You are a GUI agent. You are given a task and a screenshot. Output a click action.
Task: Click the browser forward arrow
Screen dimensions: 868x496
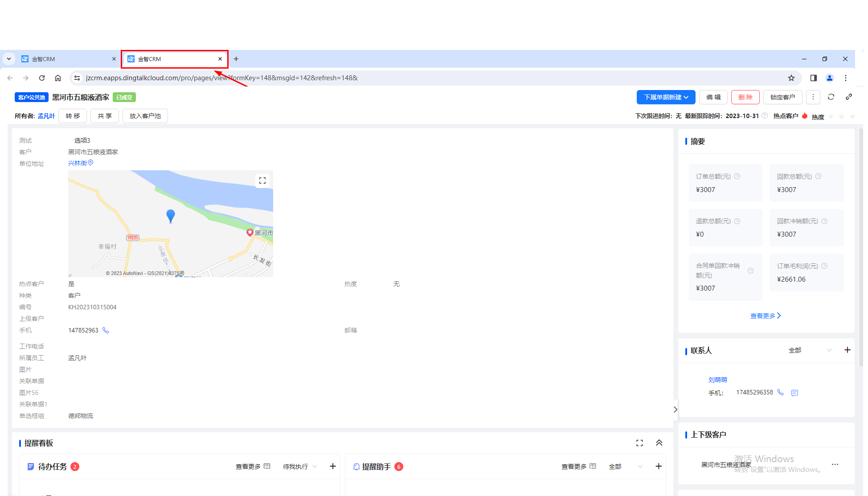pyautogui.click(x=26, y=78)
